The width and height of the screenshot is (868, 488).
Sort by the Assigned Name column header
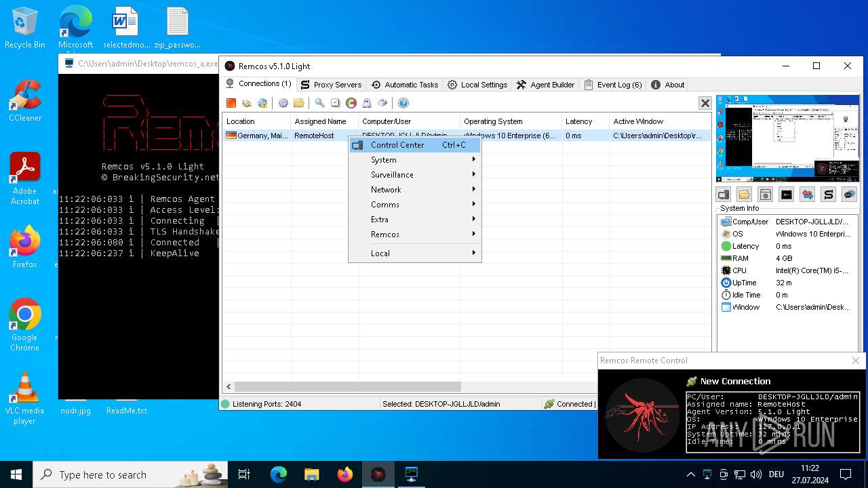click(325, 121)
